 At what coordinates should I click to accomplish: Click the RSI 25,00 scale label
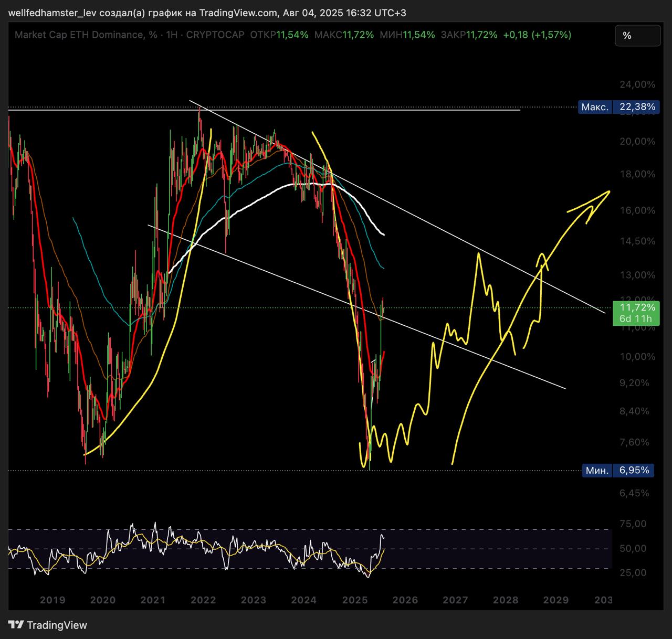coord(633,572)
